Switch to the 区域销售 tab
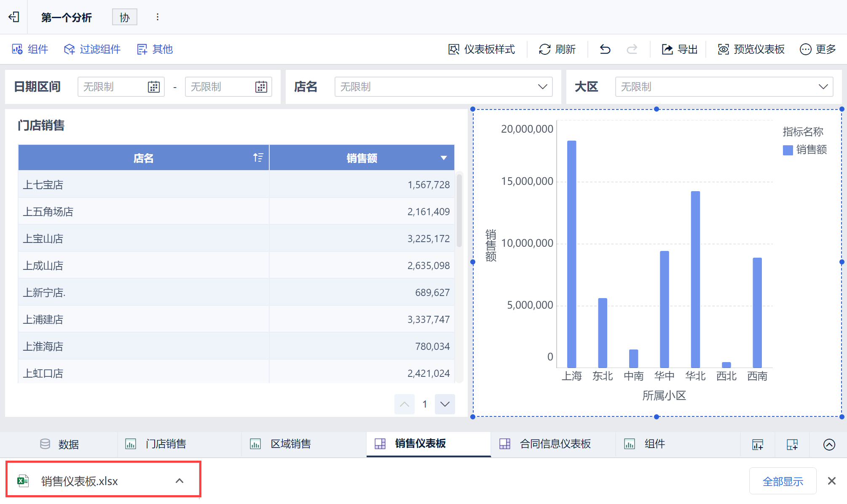This screenshot has width=847, height=504. click(x=290, y=444)
